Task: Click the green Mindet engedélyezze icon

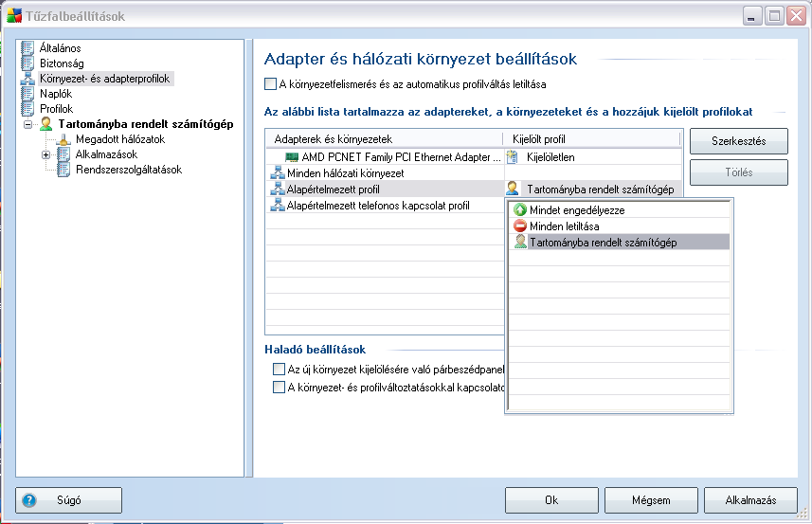Action: [520, 209]
